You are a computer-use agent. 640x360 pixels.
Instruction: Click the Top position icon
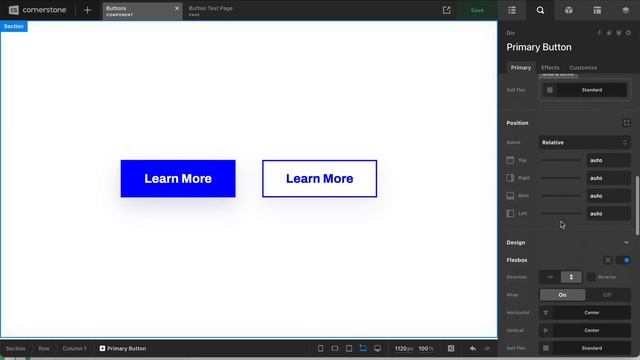(x=510, y=160)
